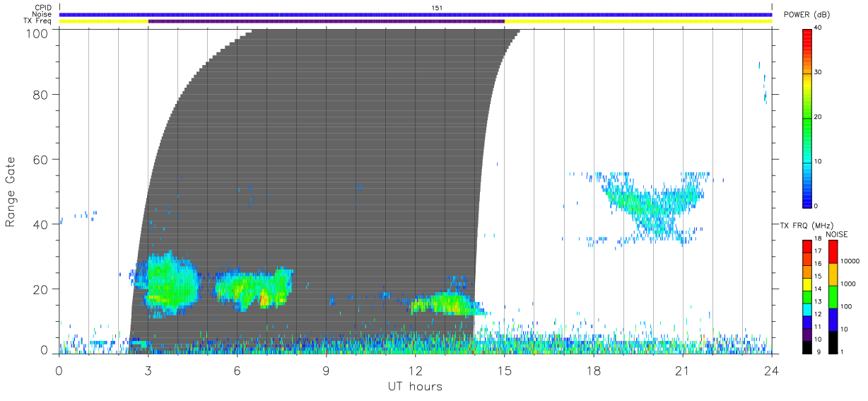Click the 100 tick on Noise scale

(x=847, y=306)
